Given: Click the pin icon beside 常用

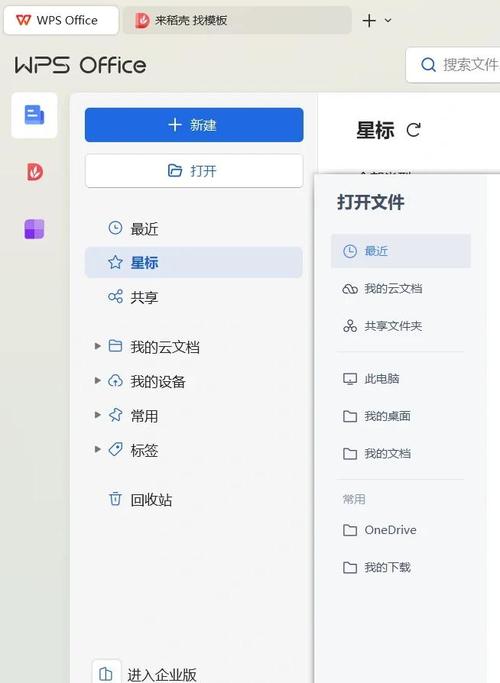Looking at the screenshot, I should pyautogui.click(x=115, y=415).
